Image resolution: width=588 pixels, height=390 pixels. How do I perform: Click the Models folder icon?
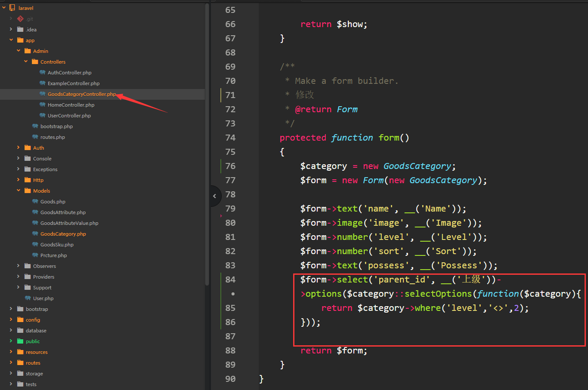click(x=28, y=190)
